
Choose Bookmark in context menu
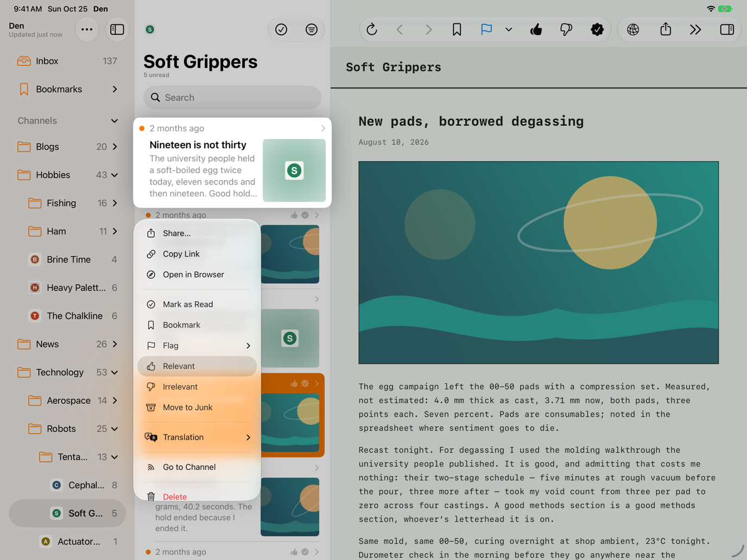click(197, 325)
